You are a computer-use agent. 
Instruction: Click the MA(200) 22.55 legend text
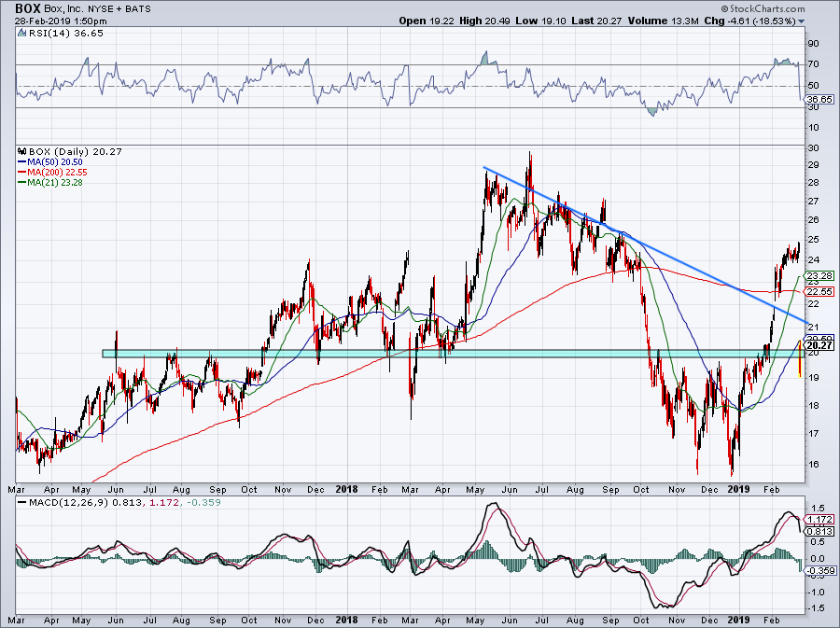(x=57, y=173)
